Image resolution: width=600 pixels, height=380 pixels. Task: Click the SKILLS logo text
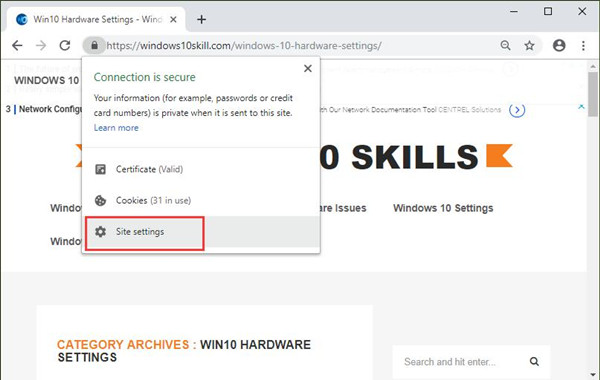[415, 157]
